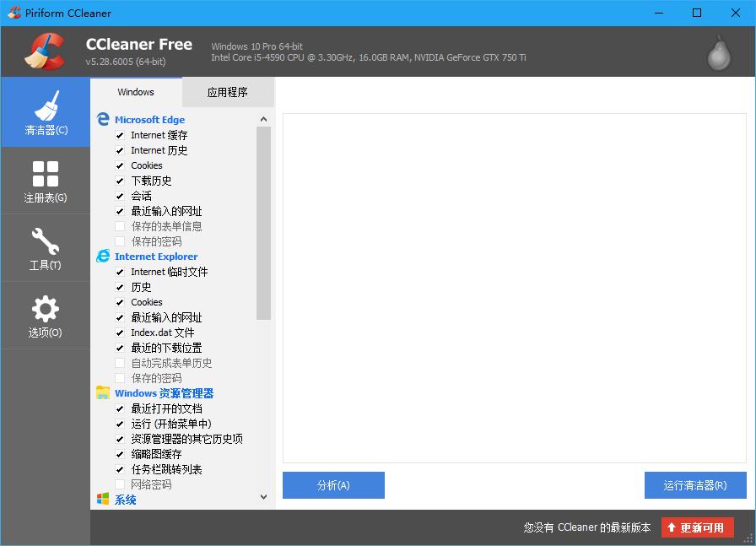The width and height of the screenshot is (756, 546).
Task: Click scroll up arrow in cleaner list
Action: [x=263, y=120]
